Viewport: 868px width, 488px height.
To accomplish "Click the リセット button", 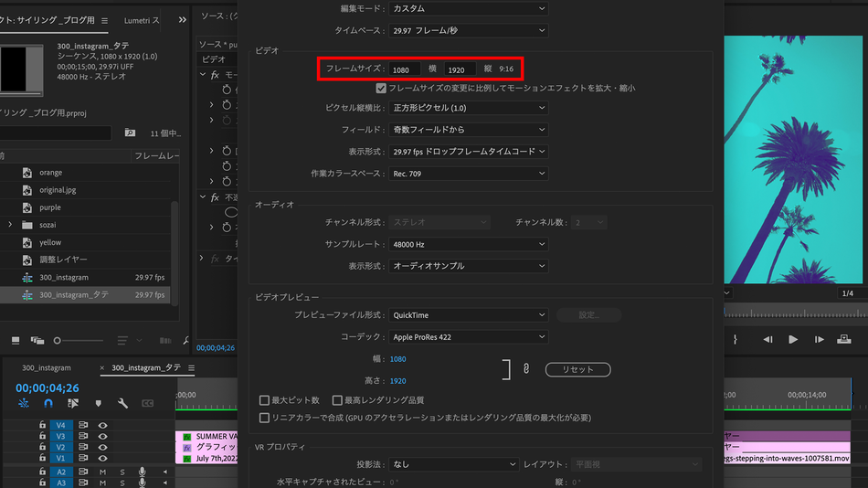I will pyautogui.click(x=578, y=369).
